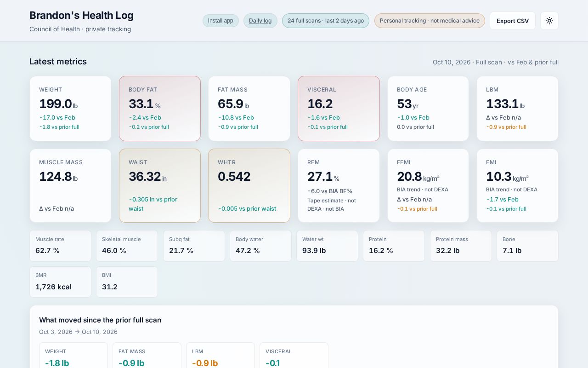588x368 pixels.
Task: Click the Oct 3, 2026 → Oct 10, 2026 range
Action: [78, 332]
